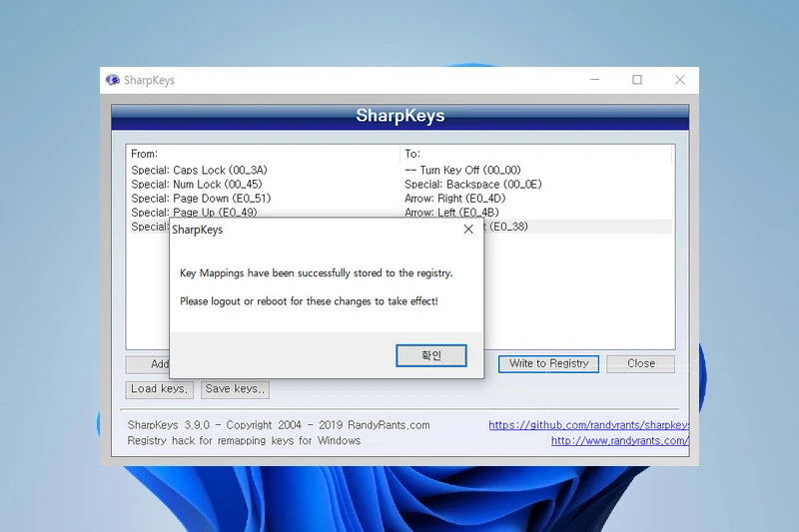Click the SharpKeys app icon in title bar
The width and height of the screenshot is (799, 532).
[x=112, y=80]
